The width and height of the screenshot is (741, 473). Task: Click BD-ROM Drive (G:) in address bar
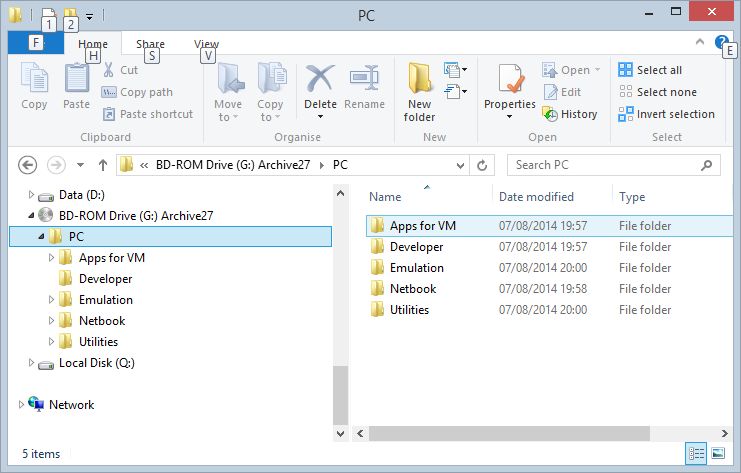coord(233,164)
